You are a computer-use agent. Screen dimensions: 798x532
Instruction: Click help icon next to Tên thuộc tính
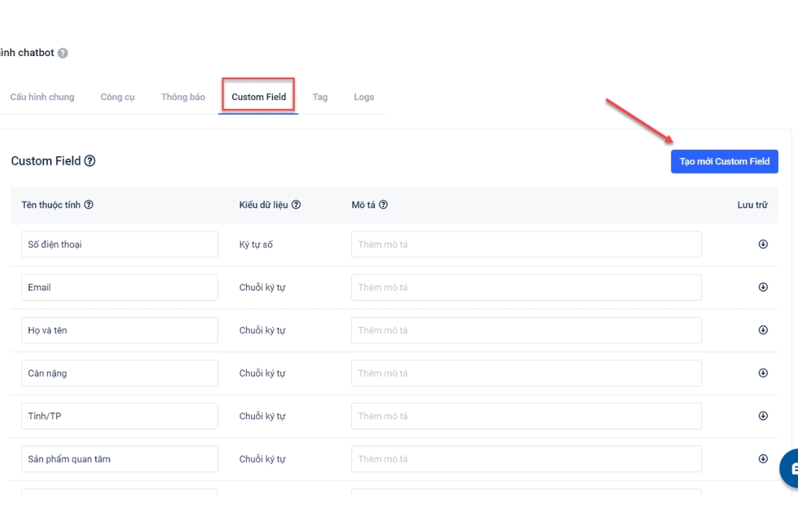point(89,205)
